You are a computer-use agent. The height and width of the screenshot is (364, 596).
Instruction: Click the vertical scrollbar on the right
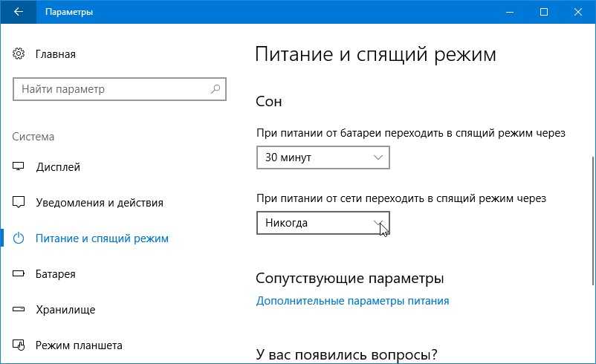[593, 221]
